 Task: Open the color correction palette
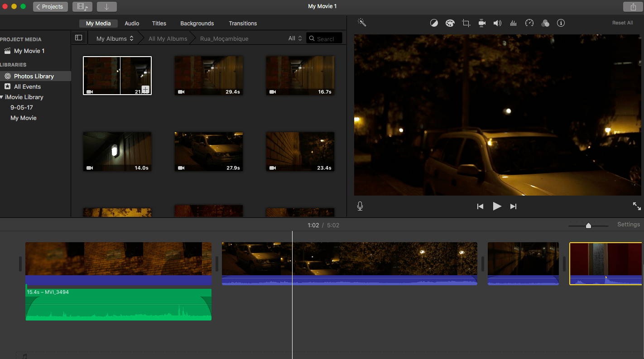click(x=450, y=23)
